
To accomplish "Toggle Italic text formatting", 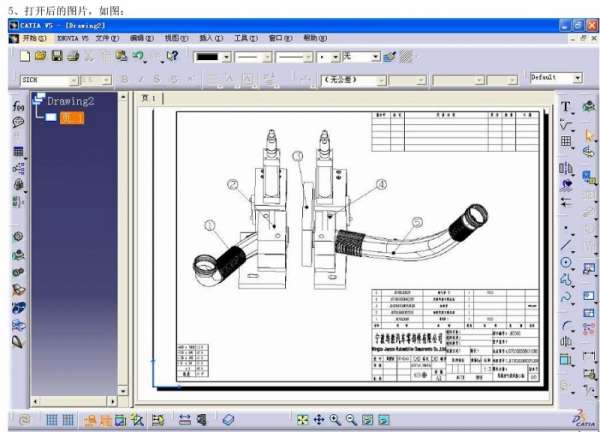I will [x=140, y=79].
